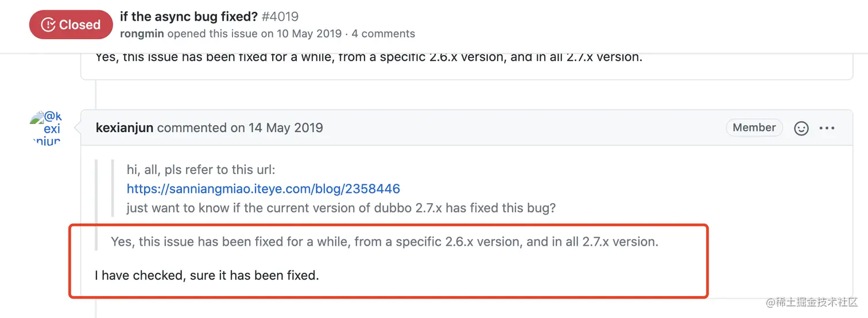Click the partially hidden comment text at the top
Viewport: 868px width, 318px height.
point(368,57)
